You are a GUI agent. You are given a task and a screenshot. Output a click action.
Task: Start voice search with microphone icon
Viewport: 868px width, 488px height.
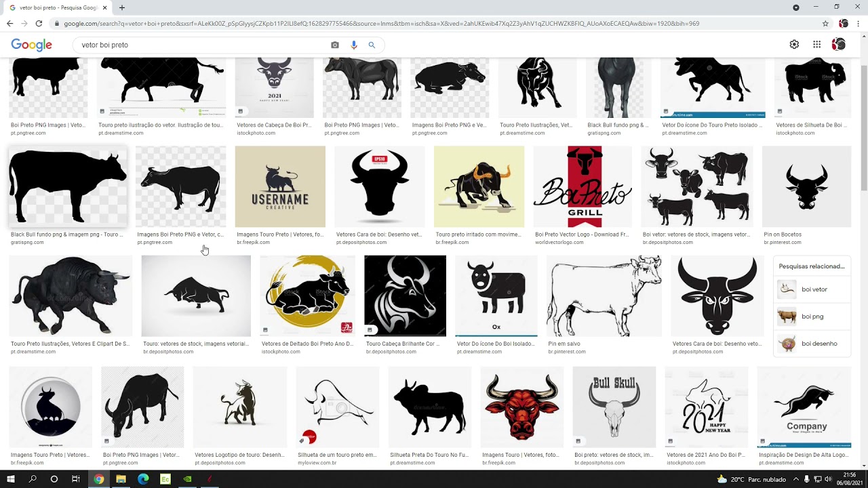click(x=353, y=45)
